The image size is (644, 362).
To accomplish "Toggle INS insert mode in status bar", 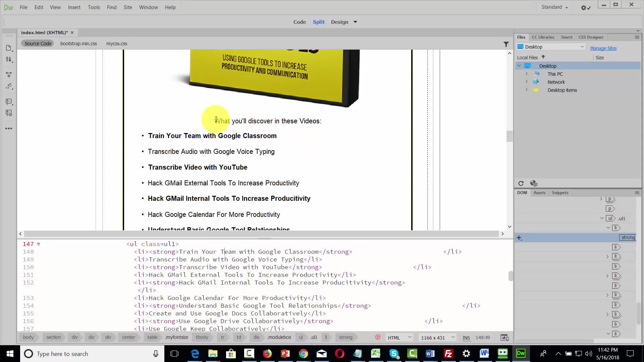I will point(466,338).
